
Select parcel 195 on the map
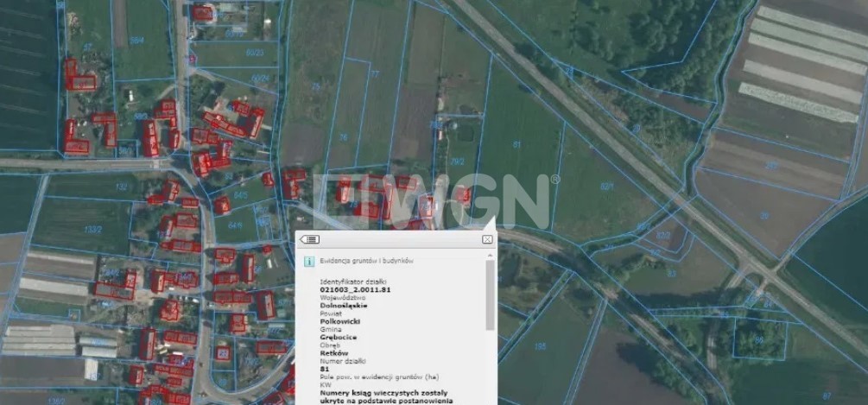540,346
